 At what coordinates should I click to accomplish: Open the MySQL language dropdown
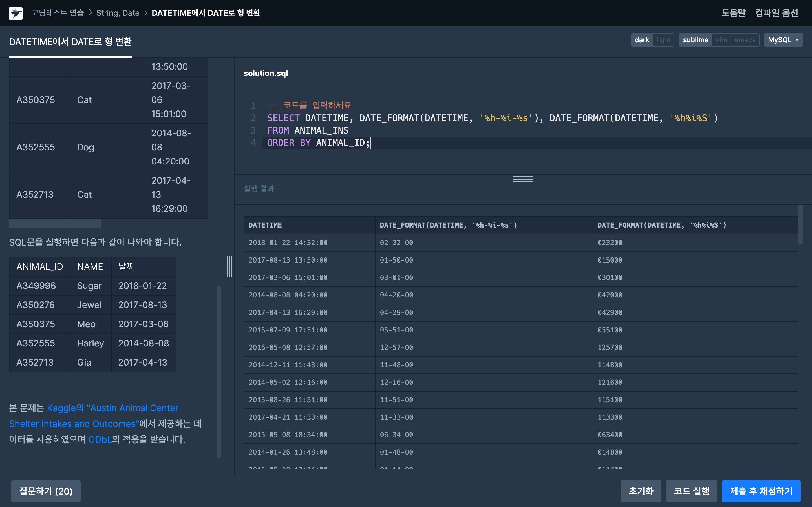[x=783, y=40]
